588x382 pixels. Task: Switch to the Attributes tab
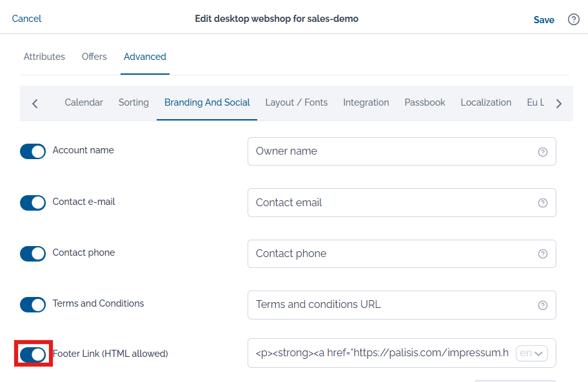(x=44, y=57)
